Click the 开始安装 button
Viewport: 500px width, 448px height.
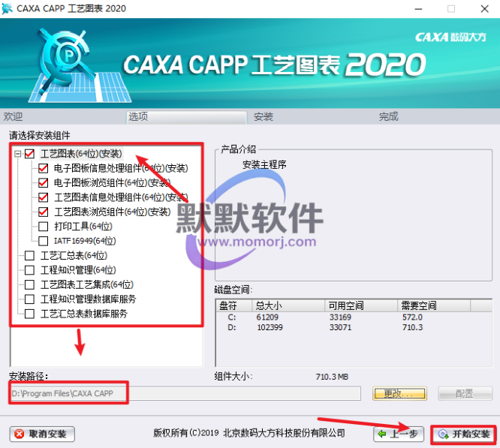[463, 434]
